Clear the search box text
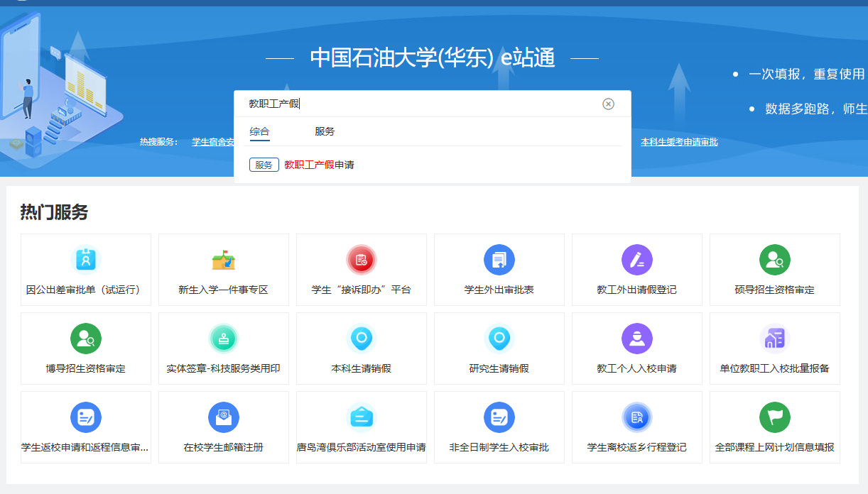 tap(608, 104)
